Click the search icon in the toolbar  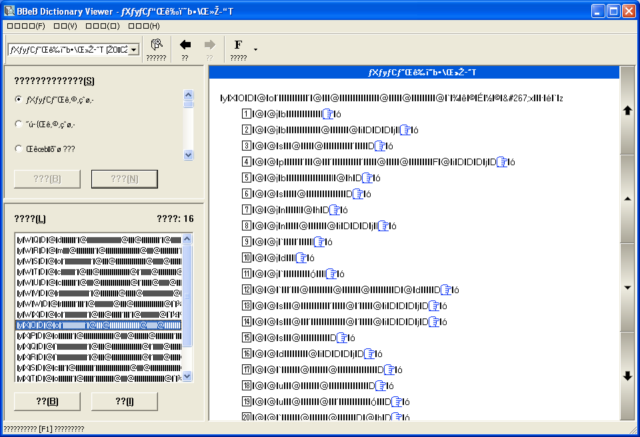[156, 45]
